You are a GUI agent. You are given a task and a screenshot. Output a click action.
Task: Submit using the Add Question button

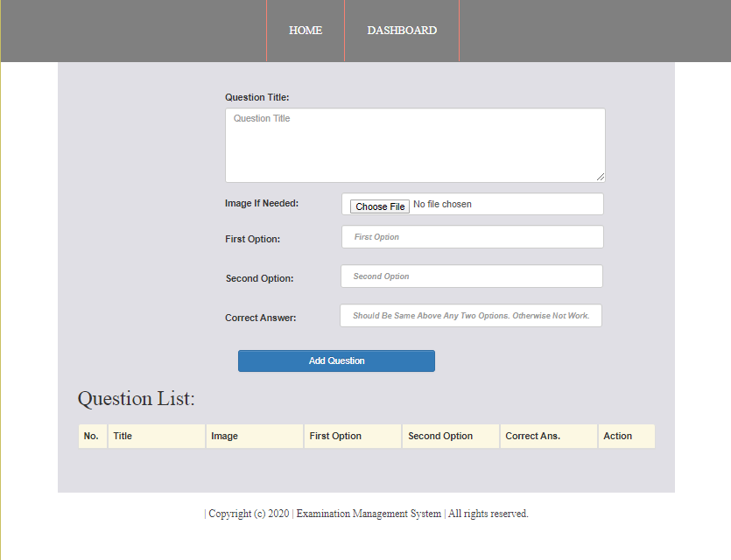click(x=336, y=360)
